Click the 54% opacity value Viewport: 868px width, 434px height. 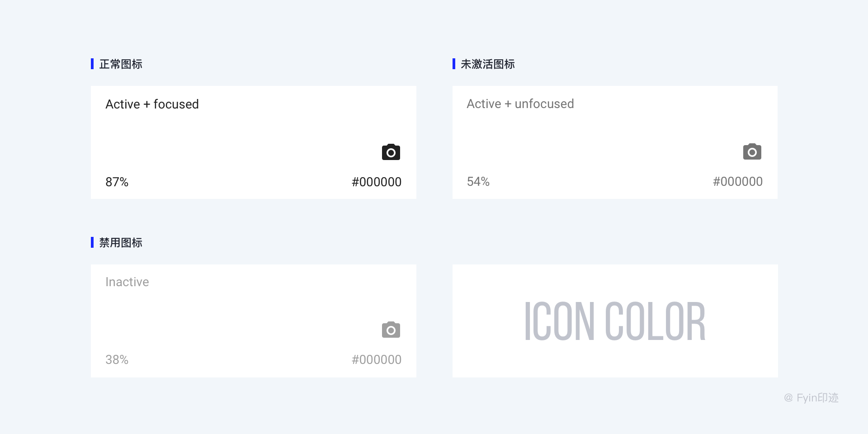478,182
